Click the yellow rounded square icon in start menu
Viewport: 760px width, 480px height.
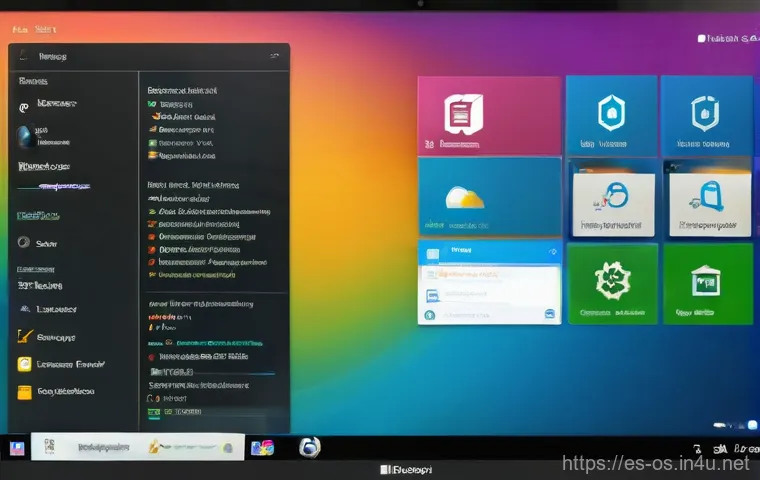click(25, 364)
